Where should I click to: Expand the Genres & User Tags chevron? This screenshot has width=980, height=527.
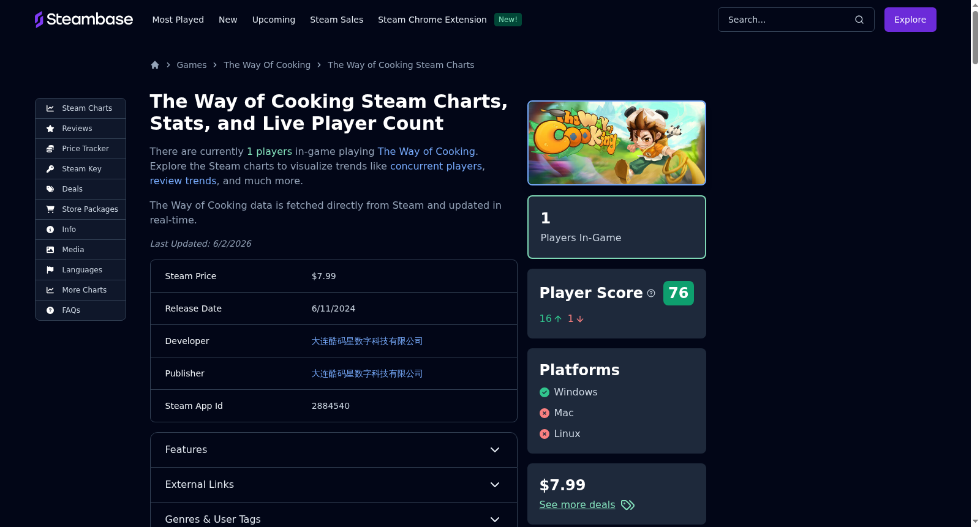495,520
